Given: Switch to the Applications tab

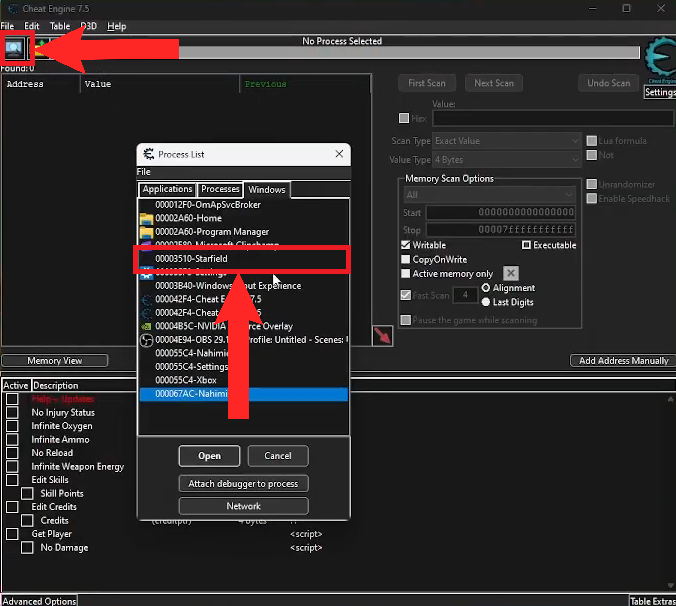Looking at the screenshot, I should (167, 189).
